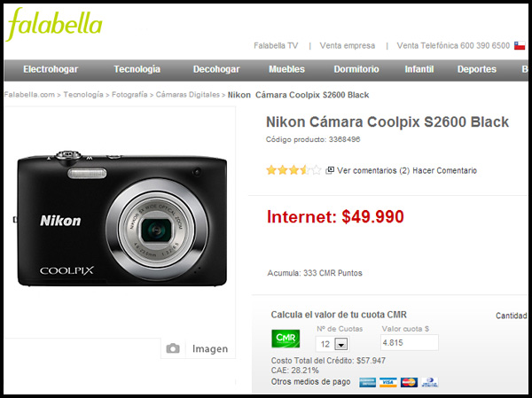Screen dimensions: 532x398
Task: Open the Electrohogar menu
Action: (51, 69)
